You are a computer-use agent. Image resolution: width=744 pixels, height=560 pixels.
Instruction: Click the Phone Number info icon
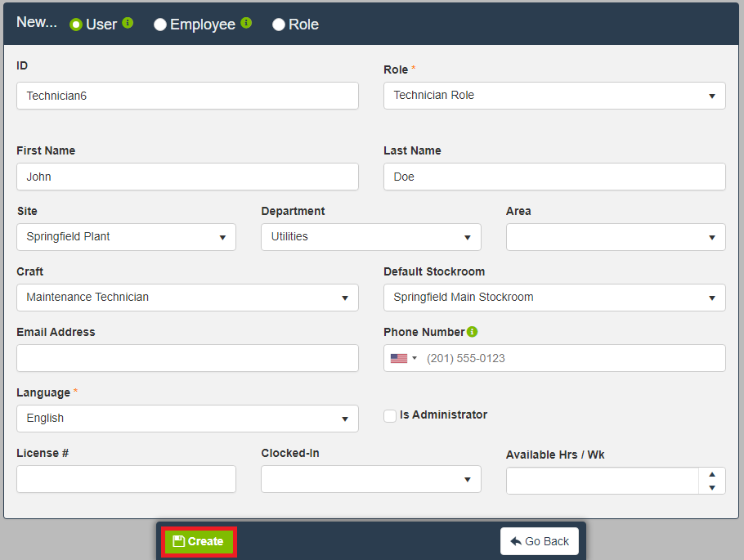pos(473,332)
